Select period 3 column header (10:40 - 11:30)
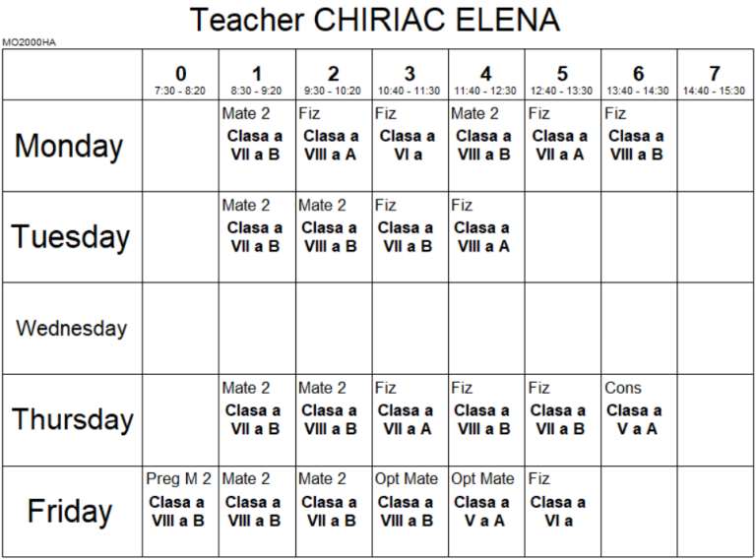The image size is (756, 560). tap(409, 79)
